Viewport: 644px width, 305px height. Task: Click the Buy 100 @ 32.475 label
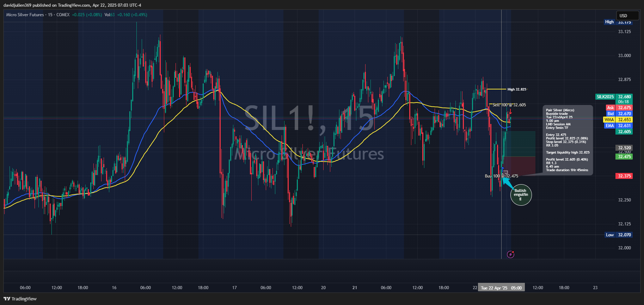(501, 176)
